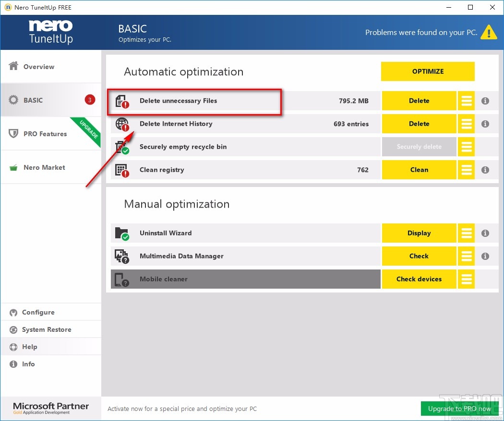This screenshot has width=504, height=421.
Task: Click the Microsoft Partner logo
Action: pyautogui.click(x=51, y=408)
